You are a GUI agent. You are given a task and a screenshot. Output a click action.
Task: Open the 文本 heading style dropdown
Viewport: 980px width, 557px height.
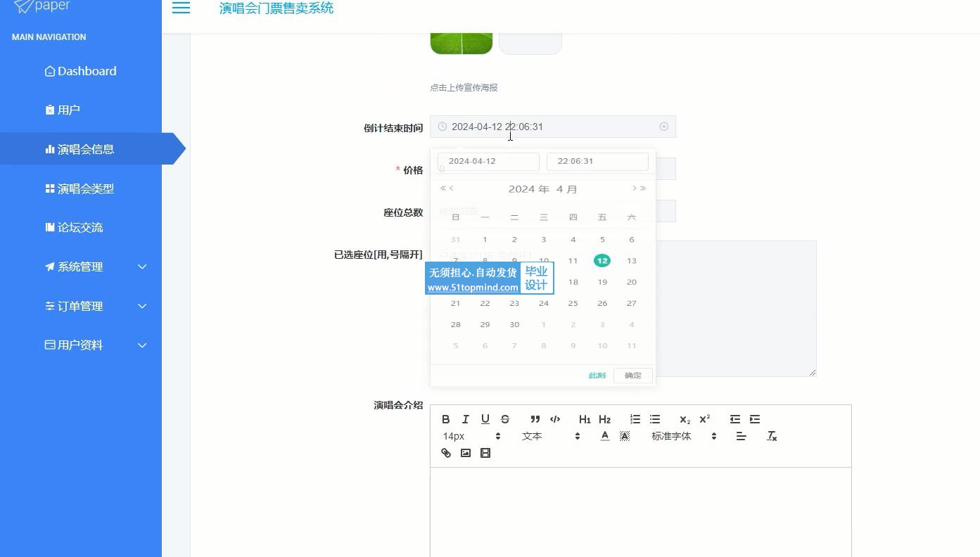tap(550, 436)
